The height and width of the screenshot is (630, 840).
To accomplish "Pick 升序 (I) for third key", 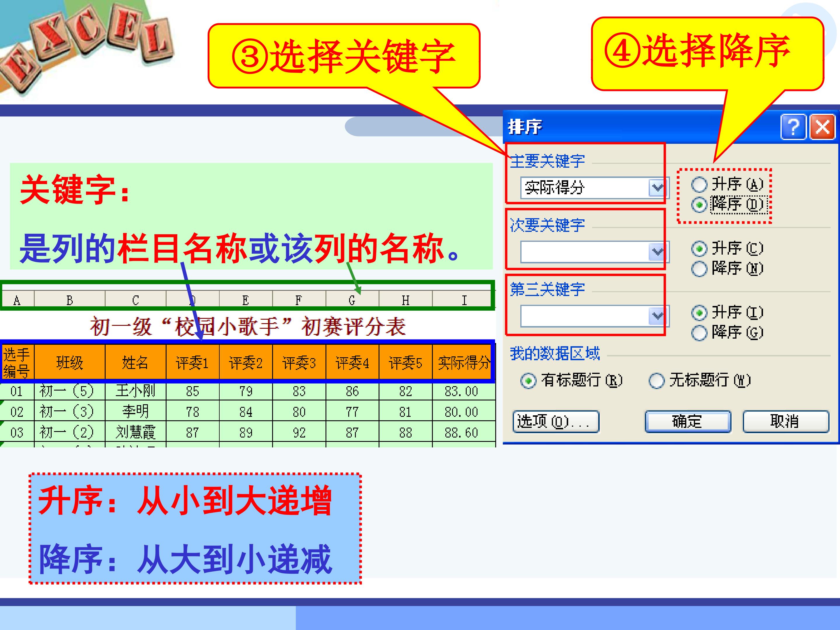I will tap(699, 313).
